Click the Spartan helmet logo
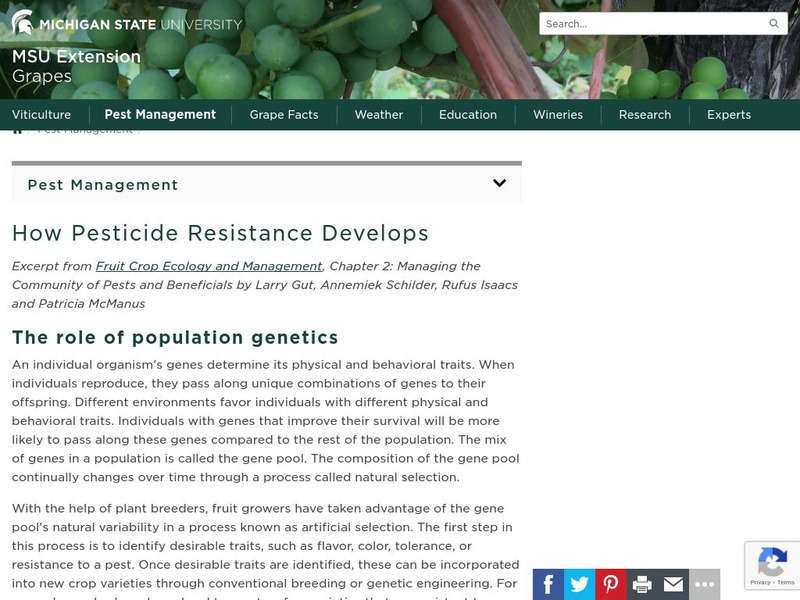The height and width of the screenshot is (600, 800). coord(22,22)
